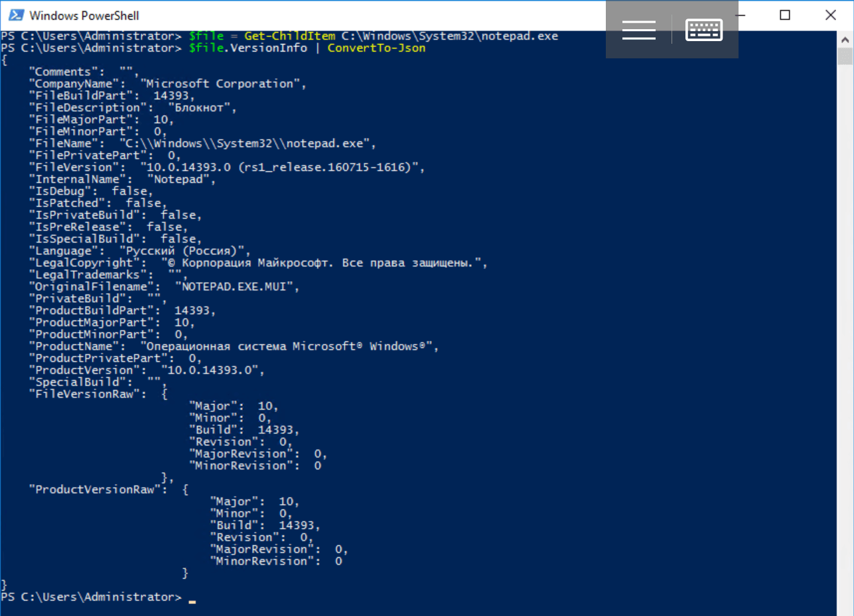Screen dimensions: 854x616
Task: Click the "IsPatched" false line
Action: [x=98, y=203]
